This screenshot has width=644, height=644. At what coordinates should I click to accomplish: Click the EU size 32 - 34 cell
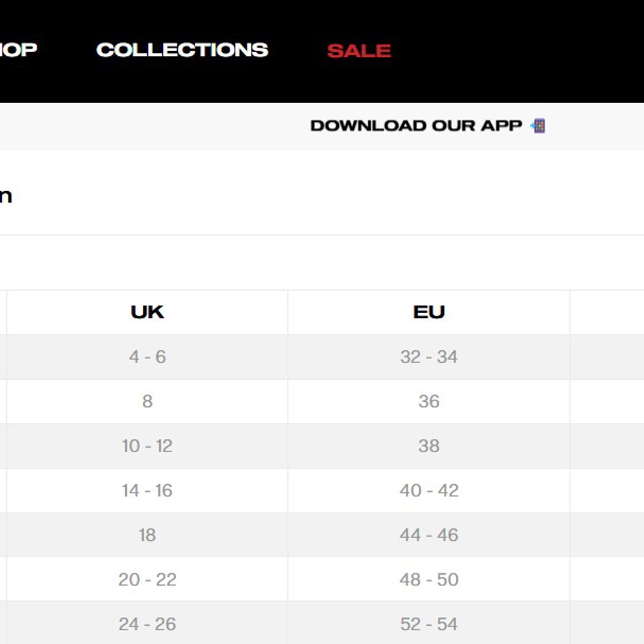pos(429,357)
